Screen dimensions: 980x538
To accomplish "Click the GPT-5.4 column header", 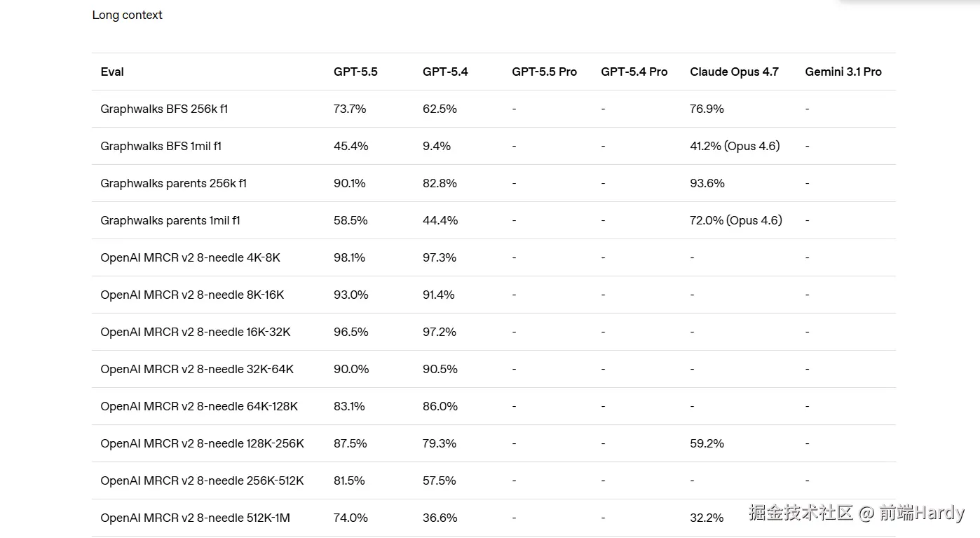I will click(445, 72).
